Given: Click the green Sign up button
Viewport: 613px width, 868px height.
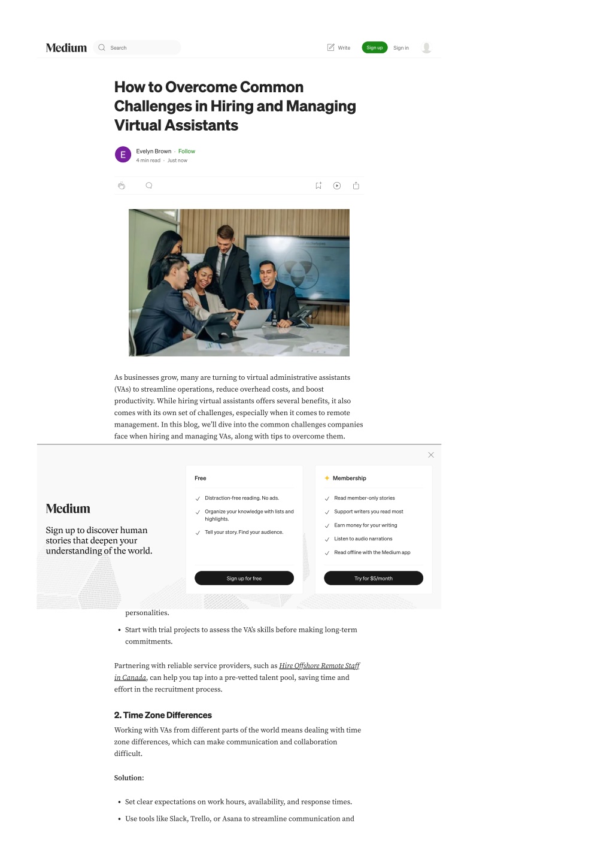Looking at the screenshot, I should (375, 48).
